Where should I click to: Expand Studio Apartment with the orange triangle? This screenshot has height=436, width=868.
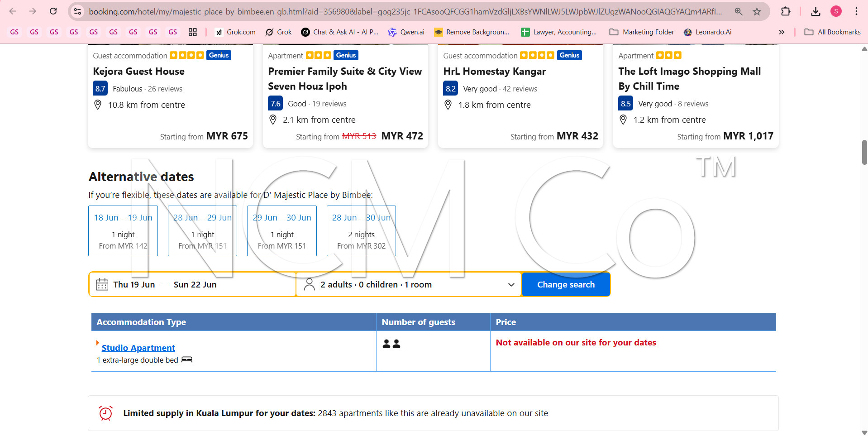click(x=97, y=343)
